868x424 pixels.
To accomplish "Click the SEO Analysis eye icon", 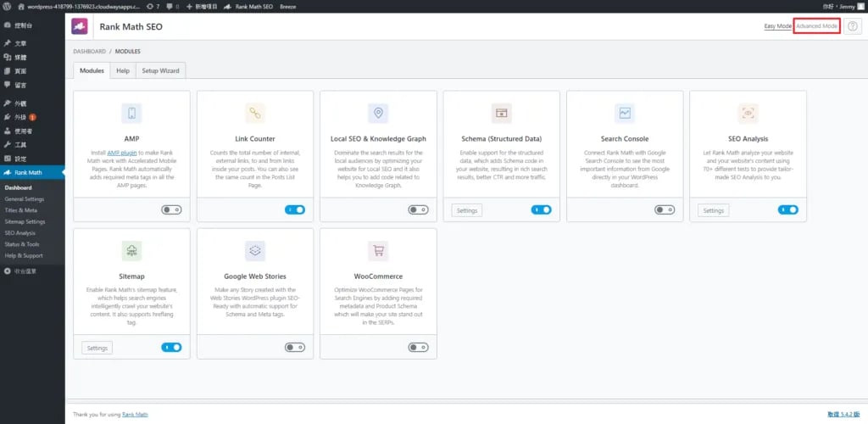I will pyautogui.click(x=748, y=114).
